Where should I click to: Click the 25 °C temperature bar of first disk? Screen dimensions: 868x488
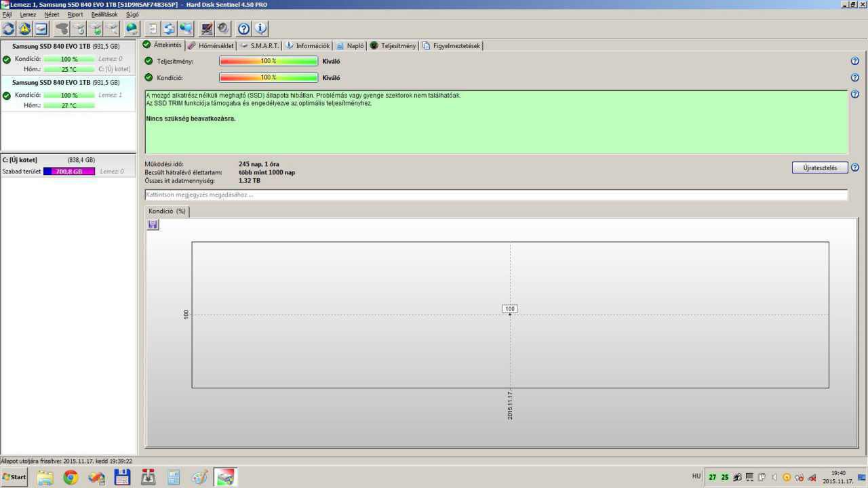pyautogui.click(x=69, y=69)
